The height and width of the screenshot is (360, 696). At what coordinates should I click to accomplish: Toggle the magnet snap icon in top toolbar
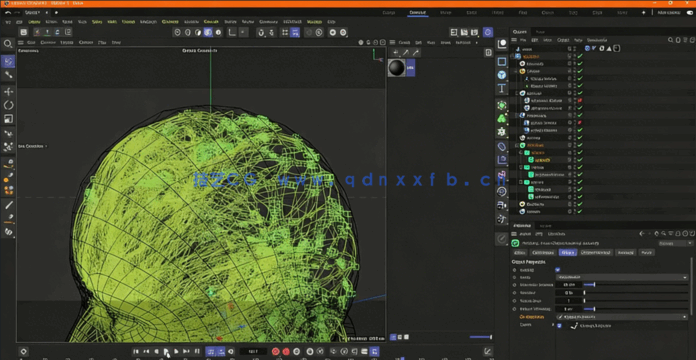click(261, 32)
